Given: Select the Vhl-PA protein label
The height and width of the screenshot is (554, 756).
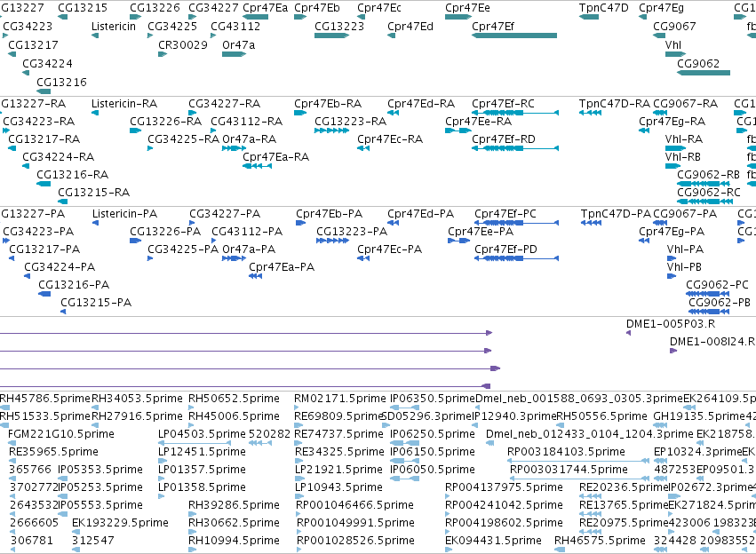Looking at the screenshot, I should pos(685,249).
